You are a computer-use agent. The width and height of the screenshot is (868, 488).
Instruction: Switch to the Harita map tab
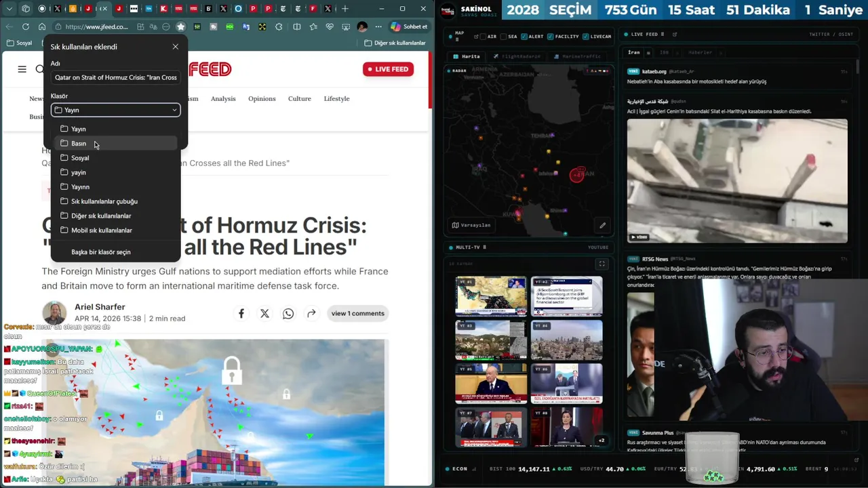[x=467, y=56]
